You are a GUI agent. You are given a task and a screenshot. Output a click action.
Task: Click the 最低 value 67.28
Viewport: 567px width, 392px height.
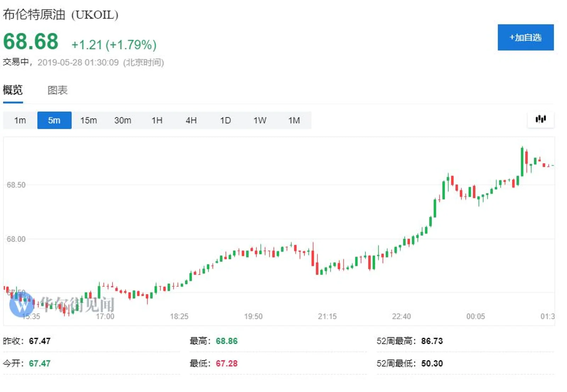coord(227,363)
